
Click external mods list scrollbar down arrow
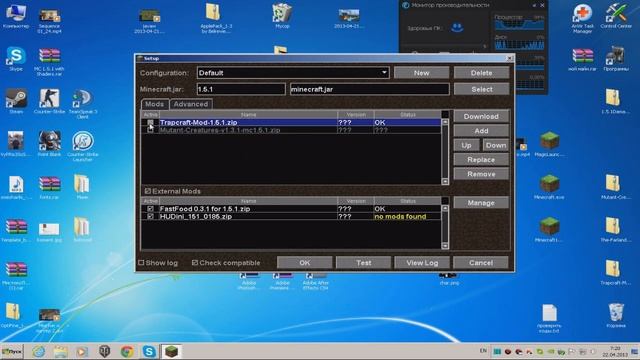tap(445, 246)
